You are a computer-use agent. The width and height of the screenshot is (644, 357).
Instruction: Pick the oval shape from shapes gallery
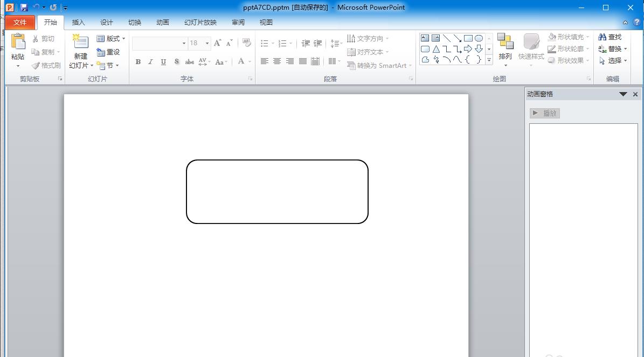point(479,38)
